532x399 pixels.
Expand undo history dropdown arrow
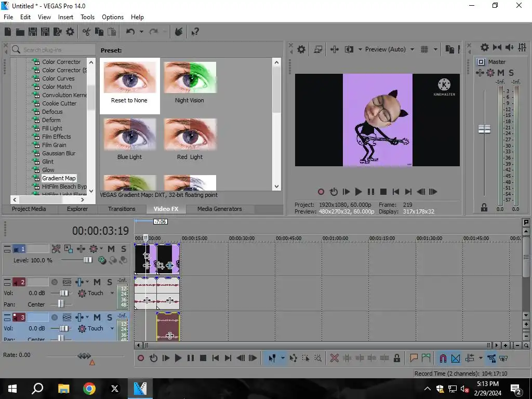pos(141,32)
